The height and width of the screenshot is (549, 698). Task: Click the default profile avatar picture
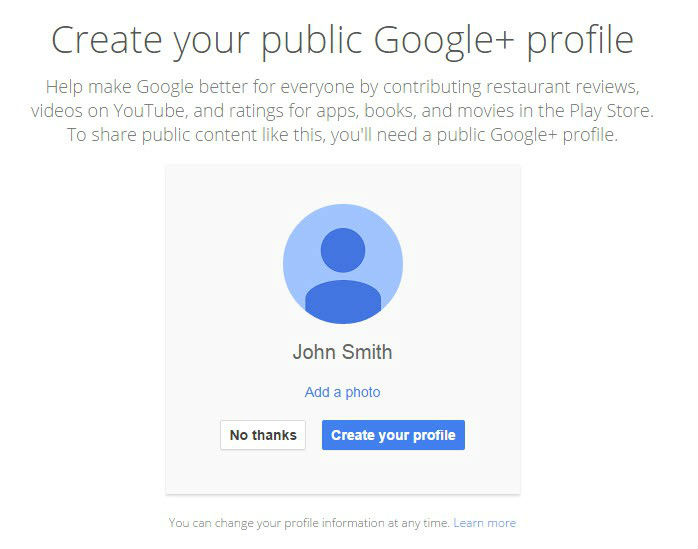click(342, 264)
